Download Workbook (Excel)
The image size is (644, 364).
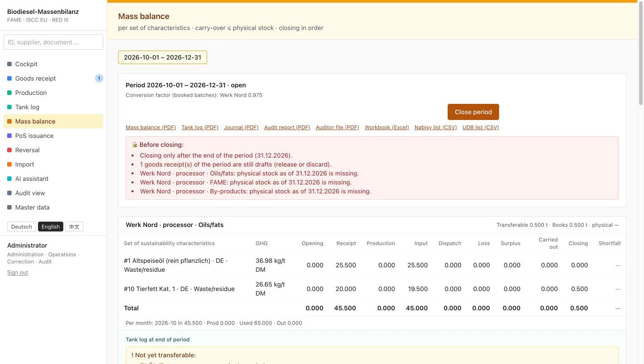tap(387, 127)
